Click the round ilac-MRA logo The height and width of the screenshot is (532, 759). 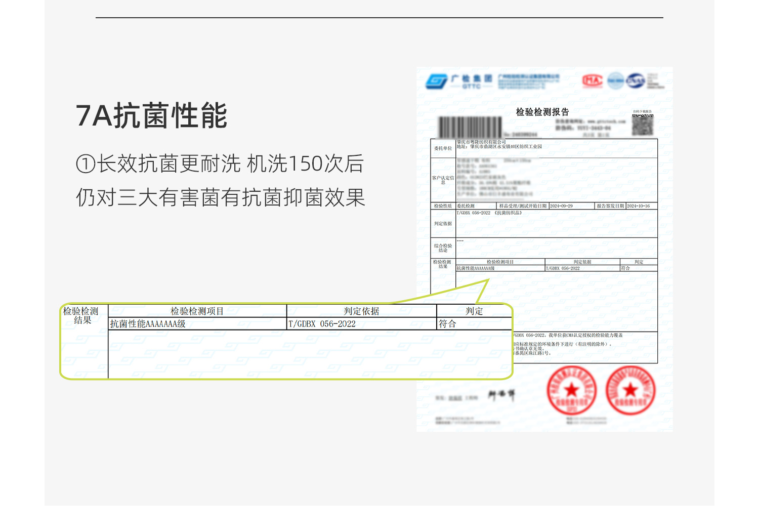coord(615,80)
